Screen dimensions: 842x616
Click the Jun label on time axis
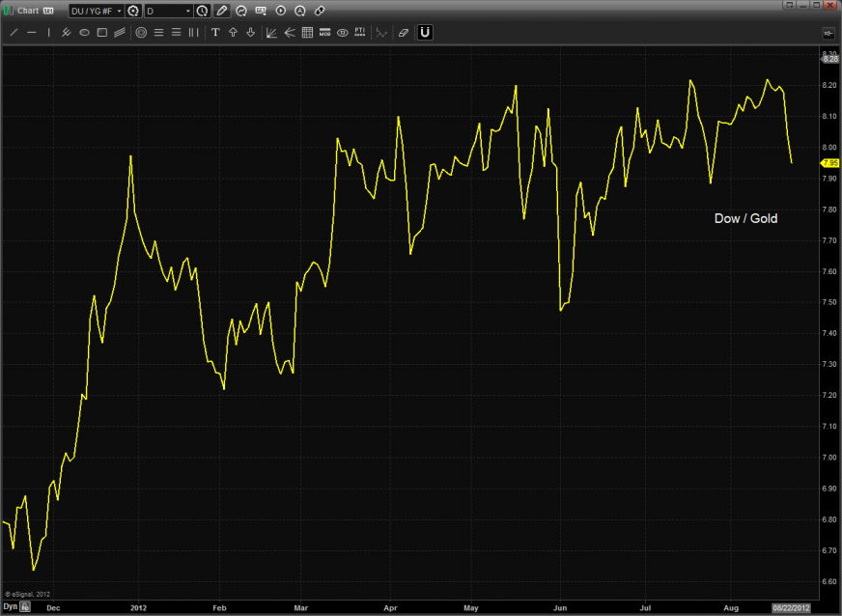pyautogui.click(x=560, y=608)
